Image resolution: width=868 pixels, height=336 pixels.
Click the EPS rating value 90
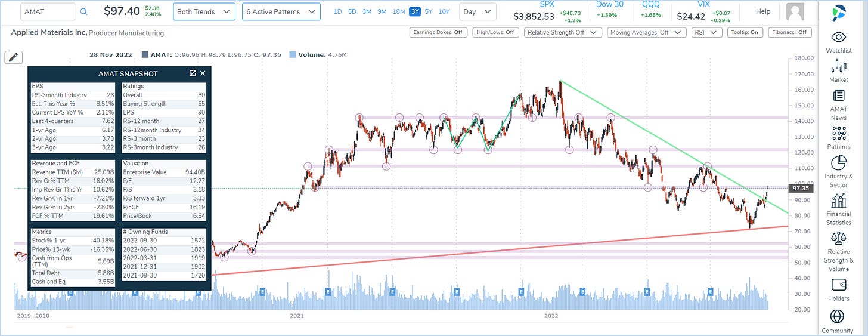(x=201, y=112)
